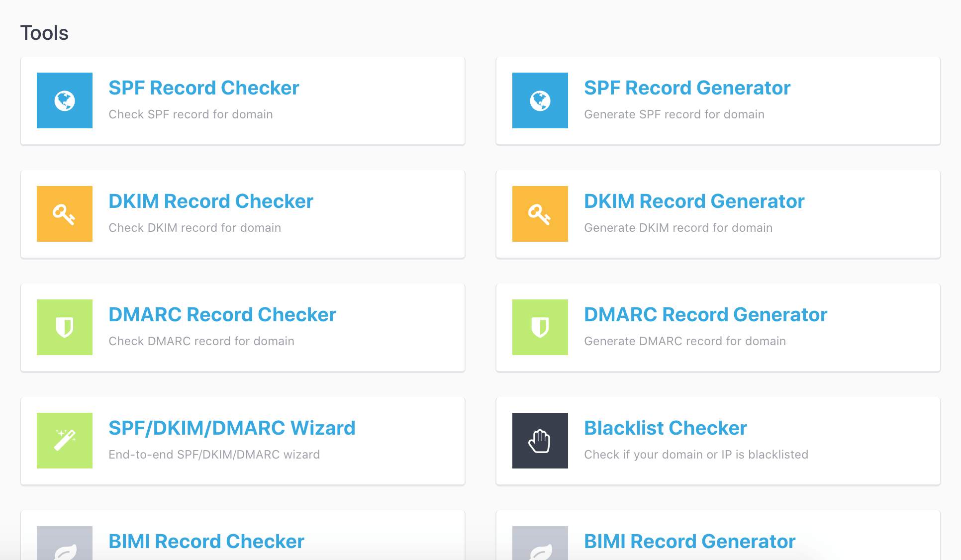This screenshot has width=961, height=560.
Task: Click the DMARC Record Generator shield icon
Action: point(540,327)
